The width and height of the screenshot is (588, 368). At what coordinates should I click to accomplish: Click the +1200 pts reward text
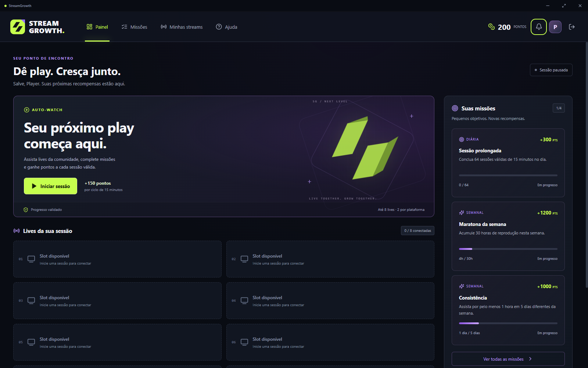pyautogui.click(x=547, y=213)
